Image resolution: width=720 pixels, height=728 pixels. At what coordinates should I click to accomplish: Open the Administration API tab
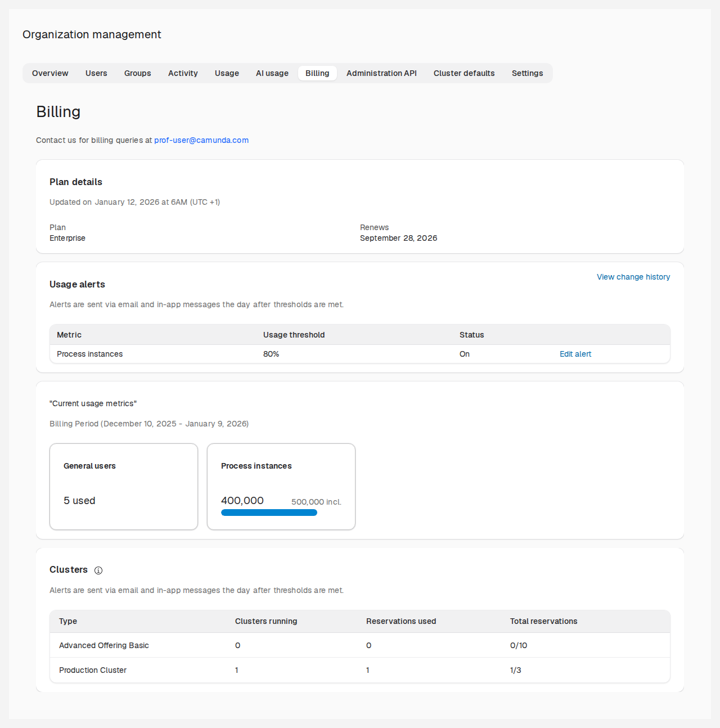(381, 73)
